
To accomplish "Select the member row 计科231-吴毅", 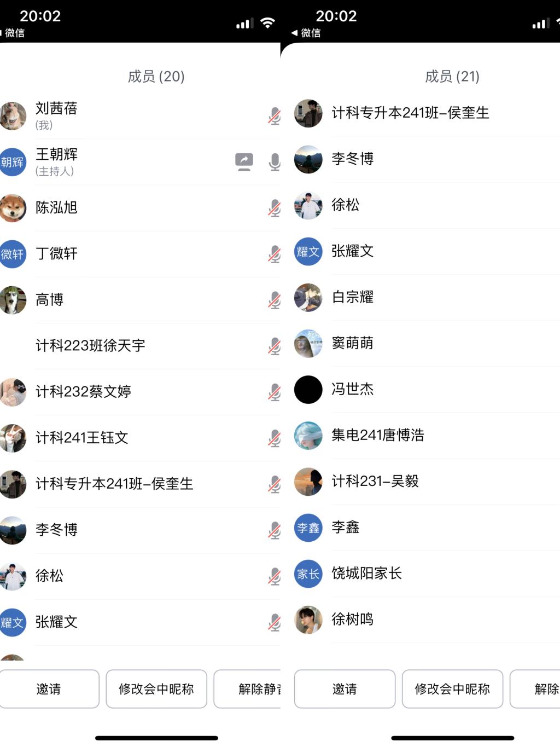I will [x=427, y=482].
